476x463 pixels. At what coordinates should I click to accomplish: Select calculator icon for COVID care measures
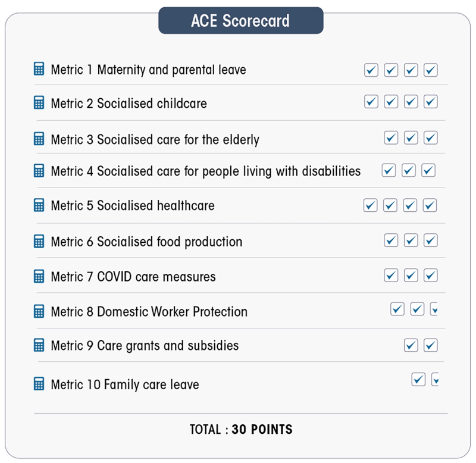[39, 276]
